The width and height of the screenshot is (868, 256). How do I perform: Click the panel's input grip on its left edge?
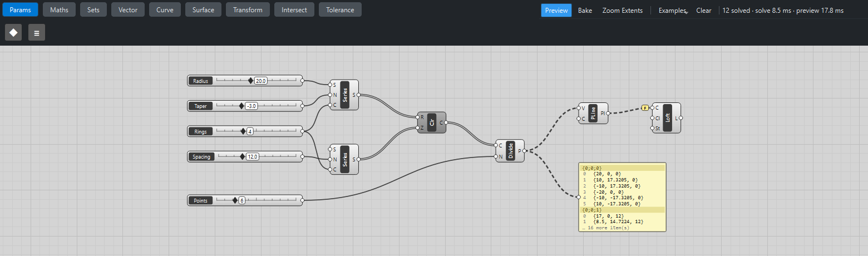pos(579,197)
